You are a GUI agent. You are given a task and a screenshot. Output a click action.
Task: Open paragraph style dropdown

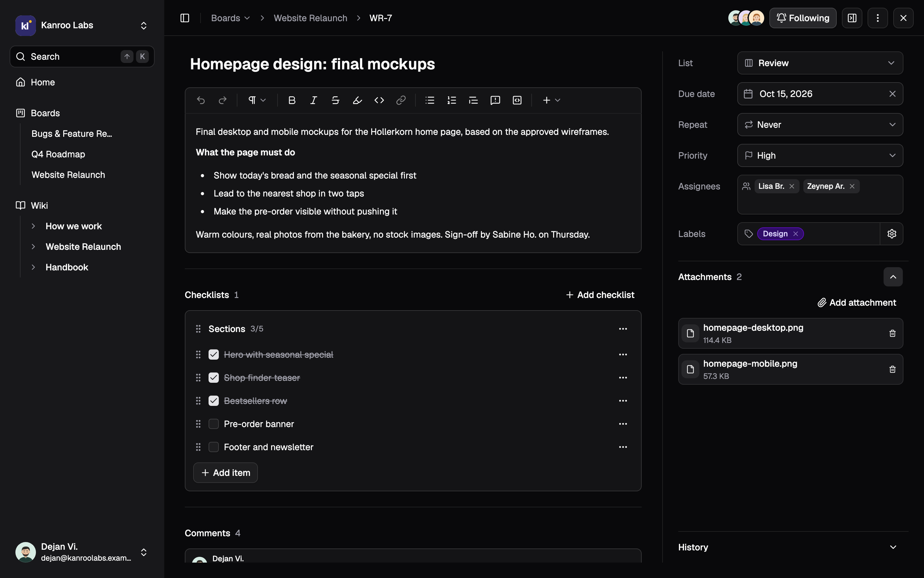click(257, 100)
